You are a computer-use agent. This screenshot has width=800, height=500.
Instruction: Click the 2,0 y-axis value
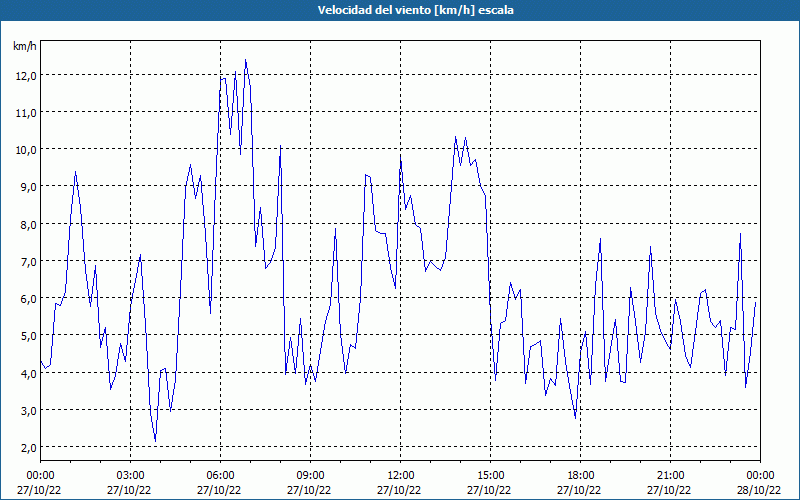(29, 448)
